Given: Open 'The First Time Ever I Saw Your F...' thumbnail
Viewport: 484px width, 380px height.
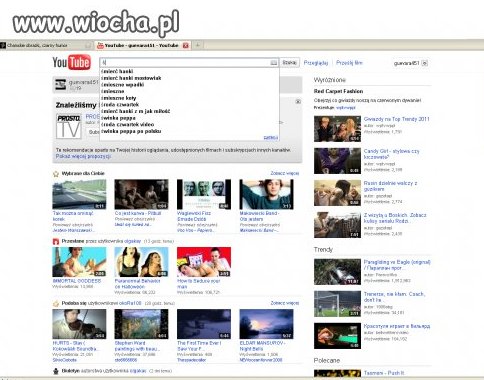Looking at the screenshot, I should [x=204, y=324].
